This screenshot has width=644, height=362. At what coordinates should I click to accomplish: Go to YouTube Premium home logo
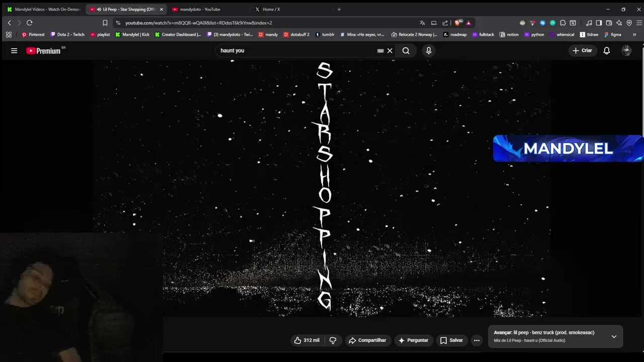click(45, 50)
